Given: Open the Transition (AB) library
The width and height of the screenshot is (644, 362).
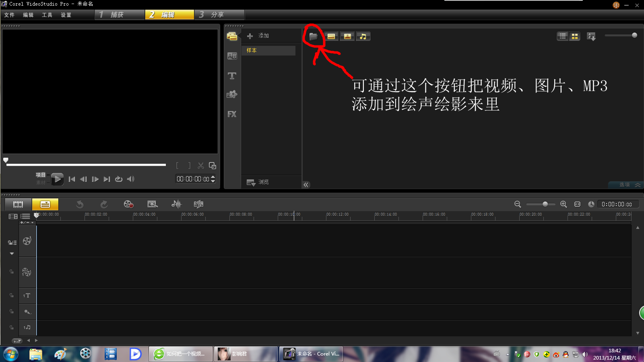Looking at the screenshot, I should coord(232,56).
